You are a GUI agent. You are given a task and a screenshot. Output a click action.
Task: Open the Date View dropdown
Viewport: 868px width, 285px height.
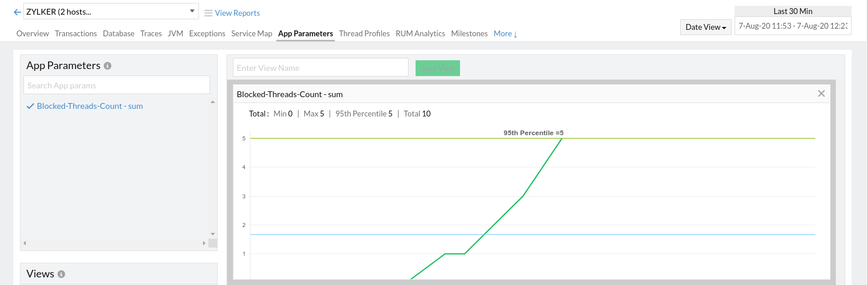pyautogui.click(x=705, y=27)
